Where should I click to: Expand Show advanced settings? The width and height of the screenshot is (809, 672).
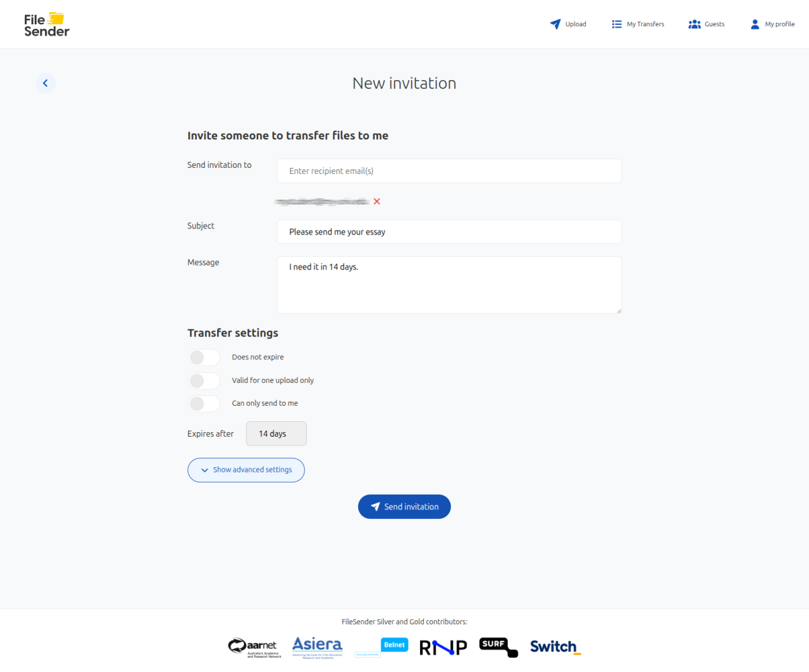coord(246,470)
